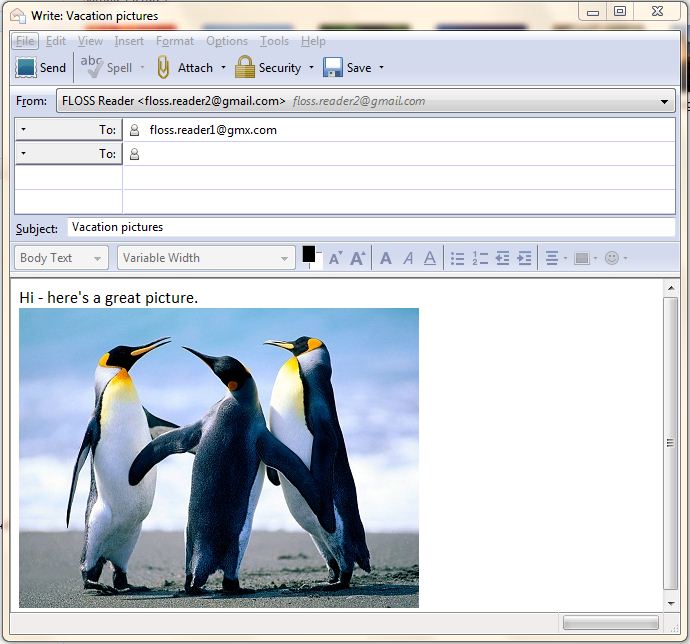Screen dimensions: 690x644
Task: Click the Send message icon
Action: (27, 68)
